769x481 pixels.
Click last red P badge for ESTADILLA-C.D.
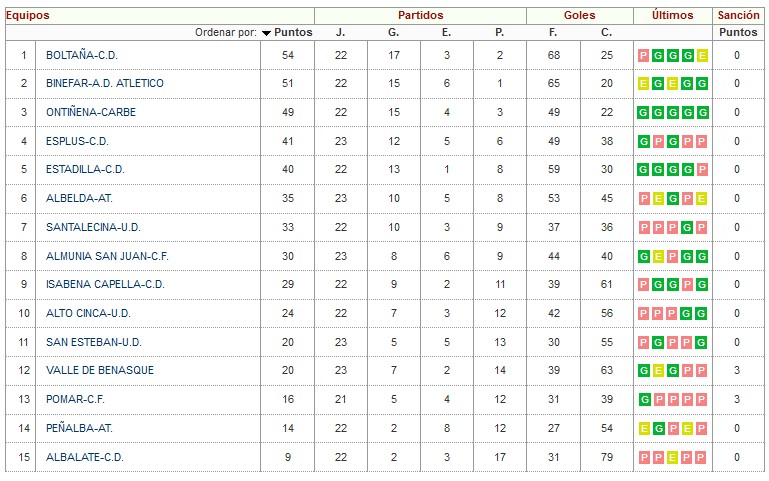[x=702, y=170]
